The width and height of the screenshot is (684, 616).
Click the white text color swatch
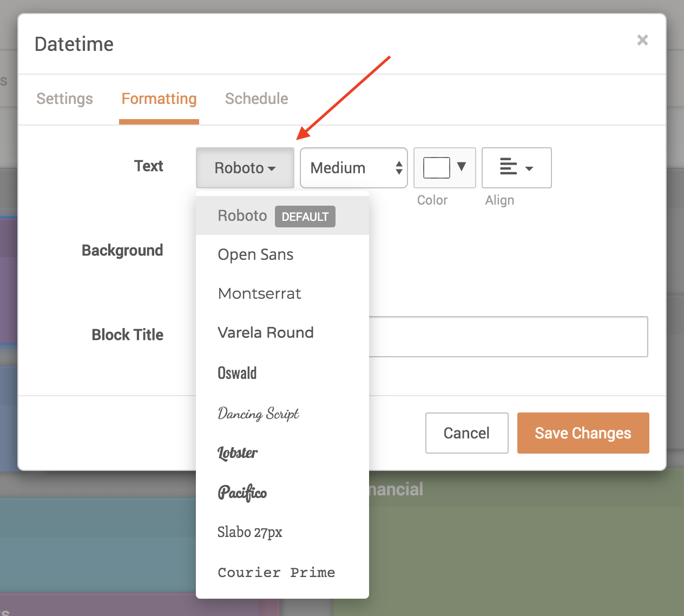point(437,167)
